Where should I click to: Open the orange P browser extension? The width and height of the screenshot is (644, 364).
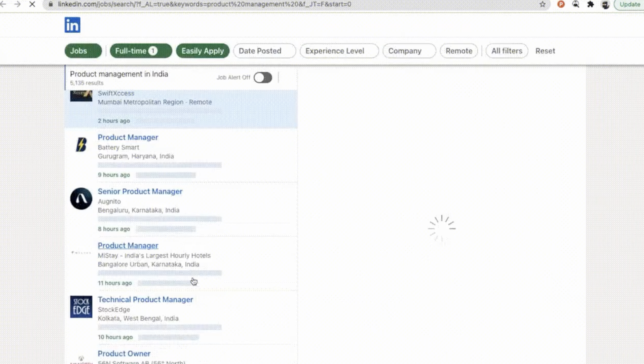point(561,4)
